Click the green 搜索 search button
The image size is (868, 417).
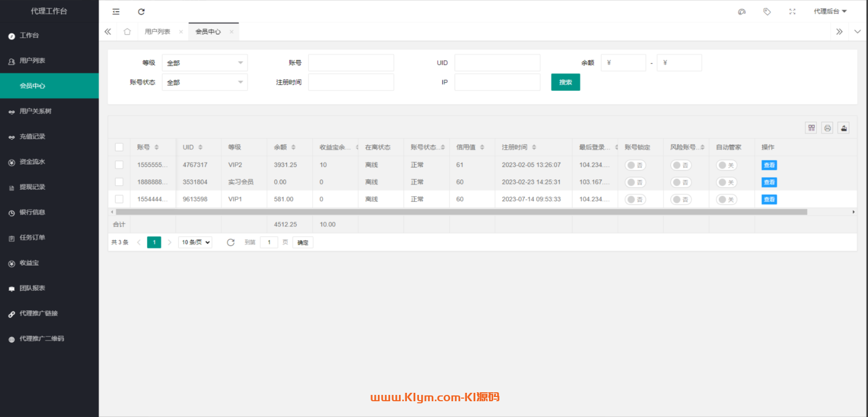point(565,83)
